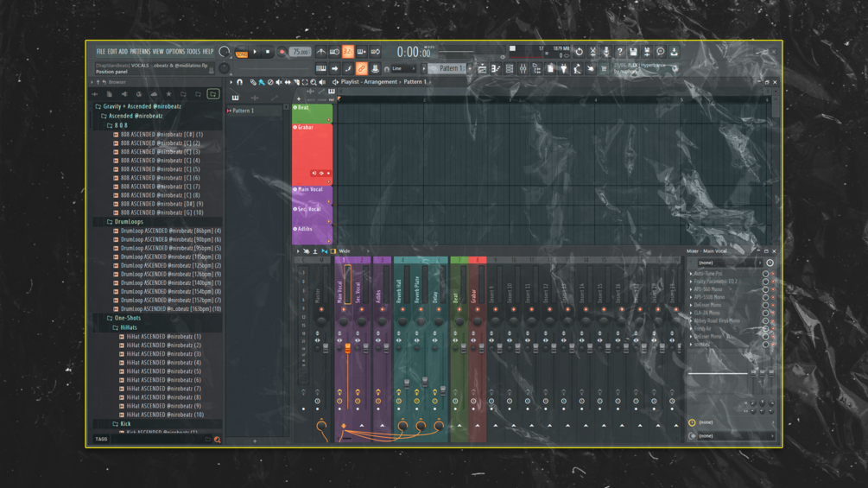Click the microphone one-click recording icon
This screenshot has height=488, width=868.
coord(606,52)
